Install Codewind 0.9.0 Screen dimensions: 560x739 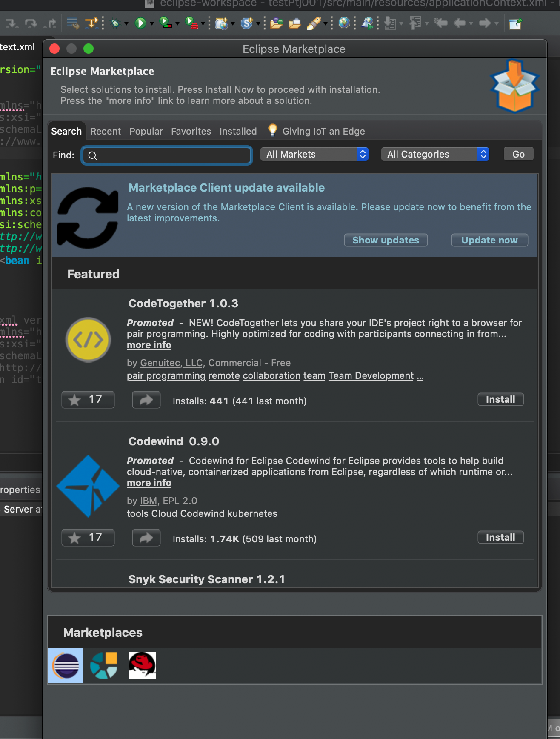point(500,537)
